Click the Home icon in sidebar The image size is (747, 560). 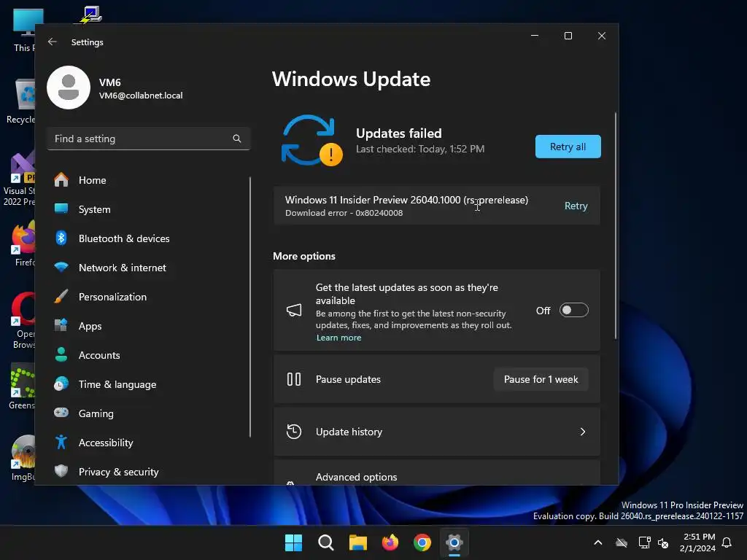pyautogui.click(x=61, y=180)
